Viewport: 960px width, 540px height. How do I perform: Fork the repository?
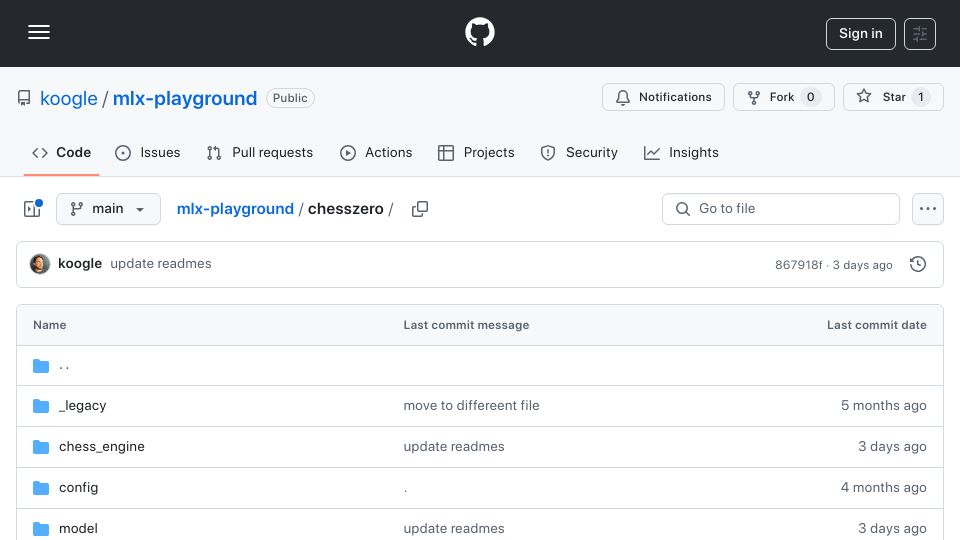[x=783, y=97]
